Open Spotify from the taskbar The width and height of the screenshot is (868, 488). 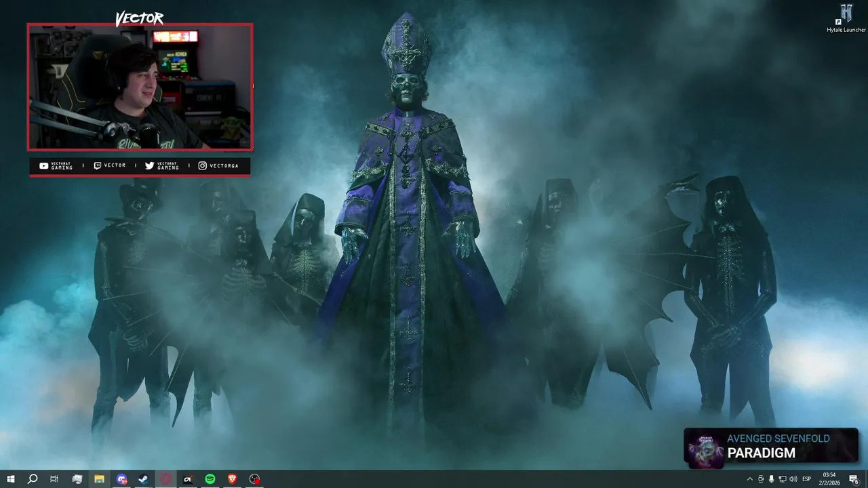tap(210, 479)
